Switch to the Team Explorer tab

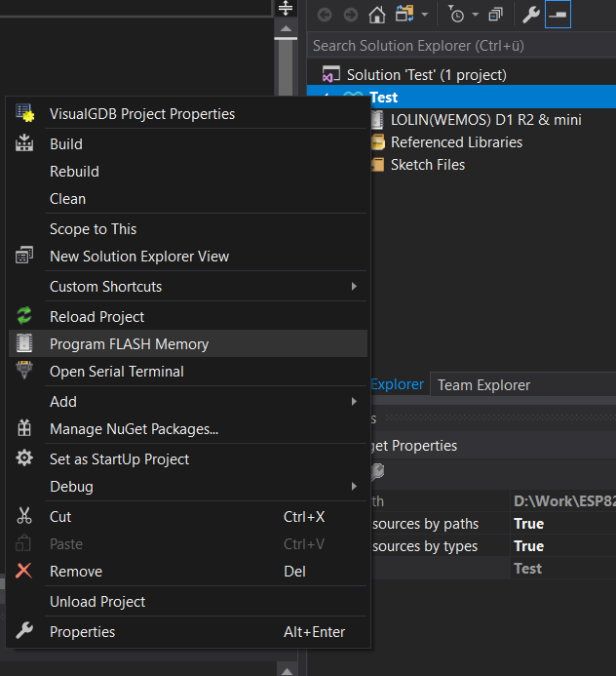coord(483,385)
